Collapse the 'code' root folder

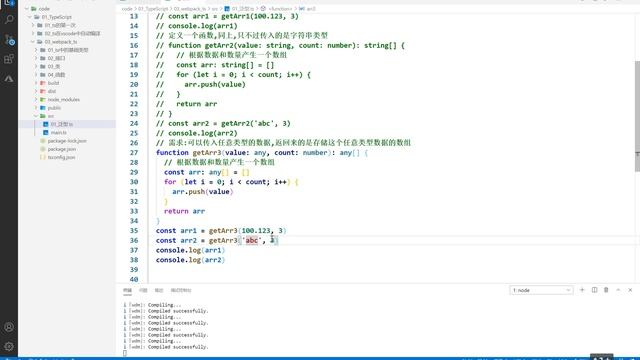(27, 9)
